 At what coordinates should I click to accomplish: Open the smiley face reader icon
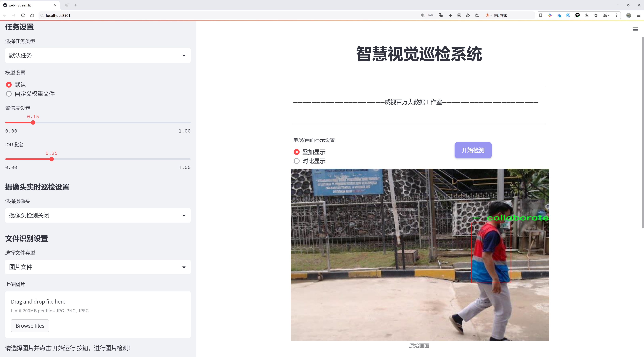point(459,15)
